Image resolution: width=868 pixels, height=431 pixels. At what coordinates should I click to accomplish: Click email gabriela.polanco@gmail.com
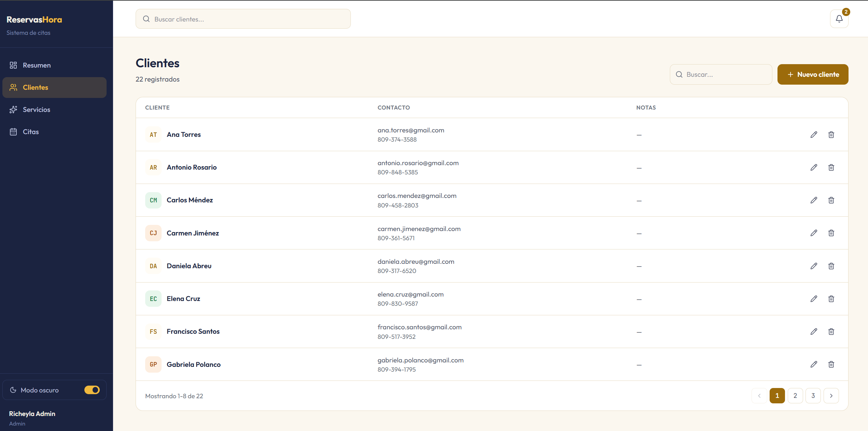tap(421, 360)
